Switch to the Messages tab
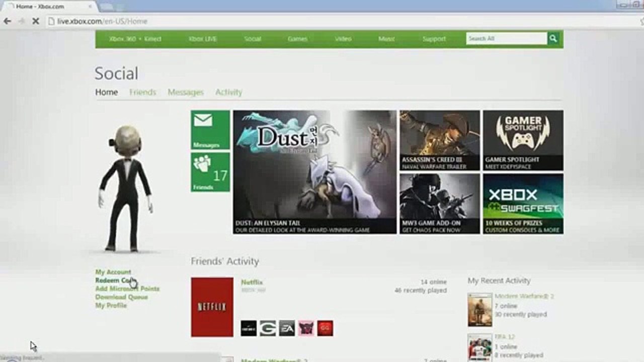The width and height of the screenshot is (644, 362). (186, 92)
